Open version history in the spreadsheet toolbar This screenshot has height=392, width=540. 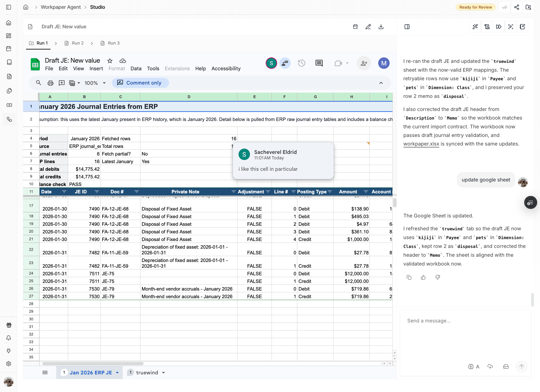[301, 63]
